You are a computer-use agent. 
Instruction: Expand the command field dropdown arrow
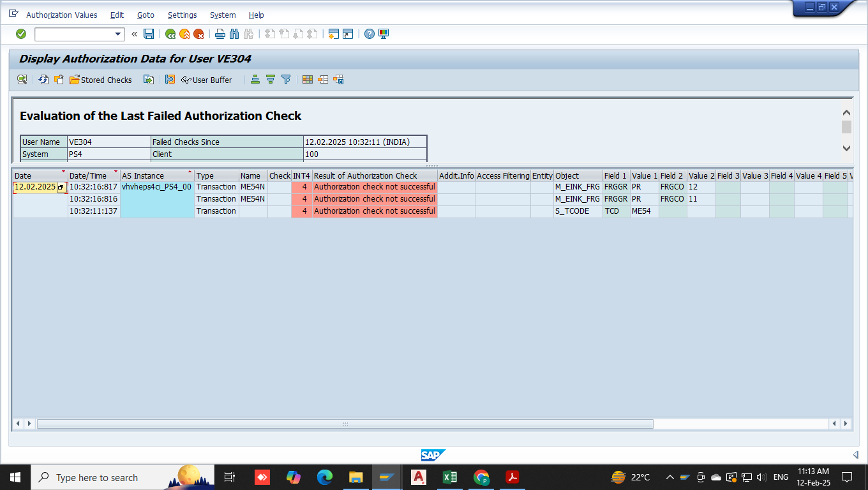coord(117,34)
